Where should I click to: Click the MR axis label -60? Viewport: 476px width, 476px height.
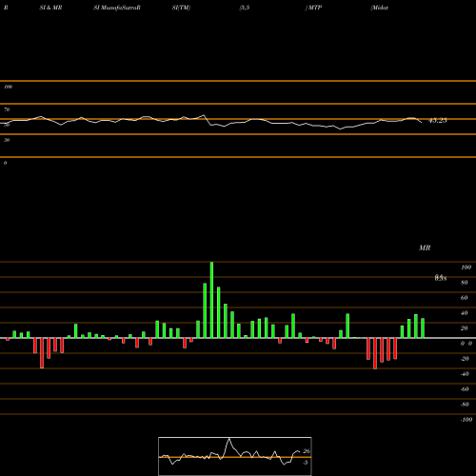point(465,389)
